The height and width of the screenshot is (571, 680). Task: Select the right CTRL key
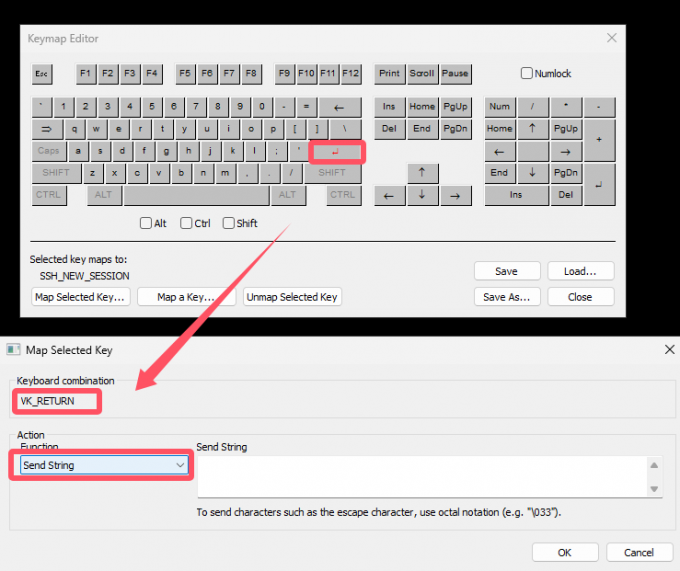pos(343,195)
